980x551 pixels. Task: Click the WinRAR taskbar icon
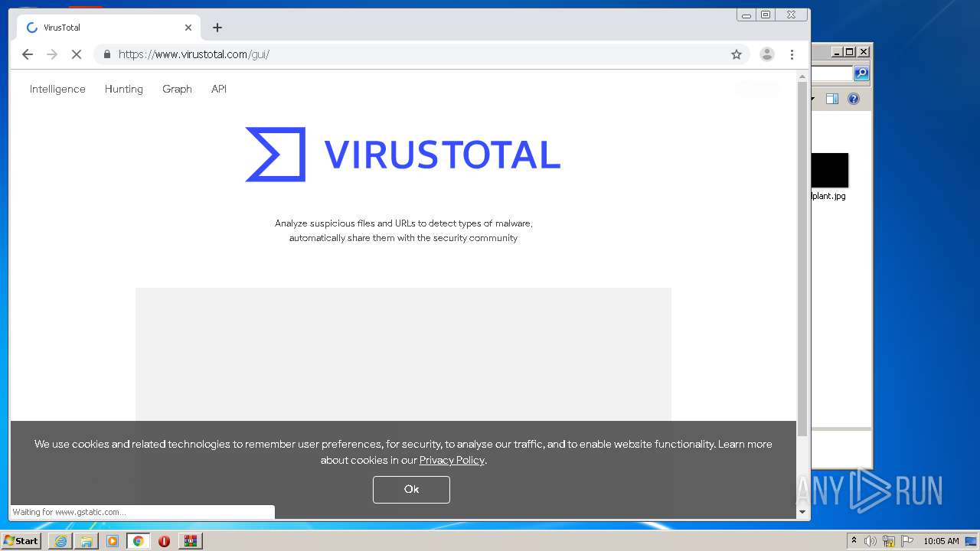click(x=191, y=541)
